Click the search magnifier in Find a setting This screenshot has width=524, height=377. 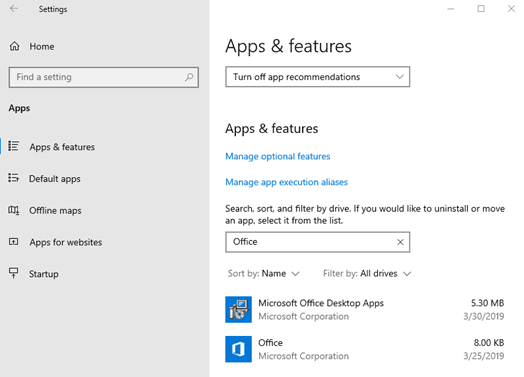click(x=189, y=77)
